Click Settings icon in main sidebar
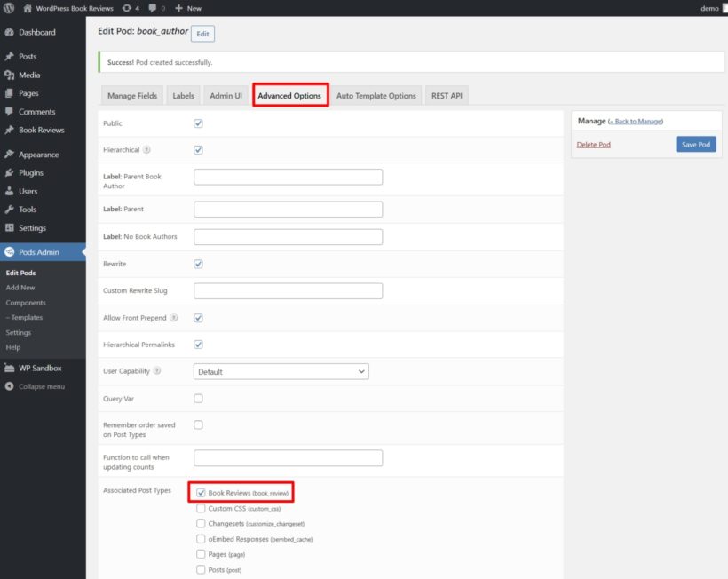Image resolution: width=728 pixels, height=579 pixels. point(9,227)
